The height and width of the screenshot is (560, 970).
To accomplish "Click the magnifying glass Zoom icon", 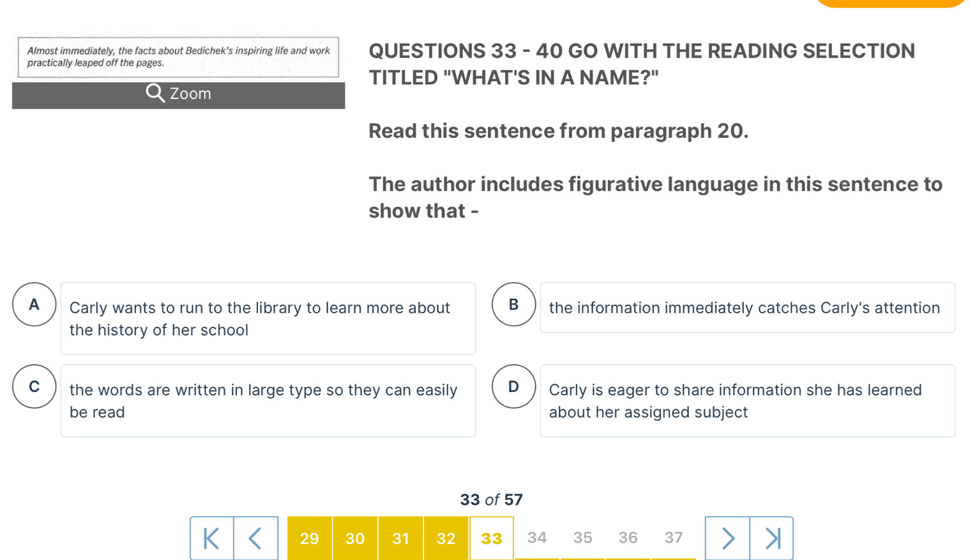I will tap(155, 93).
